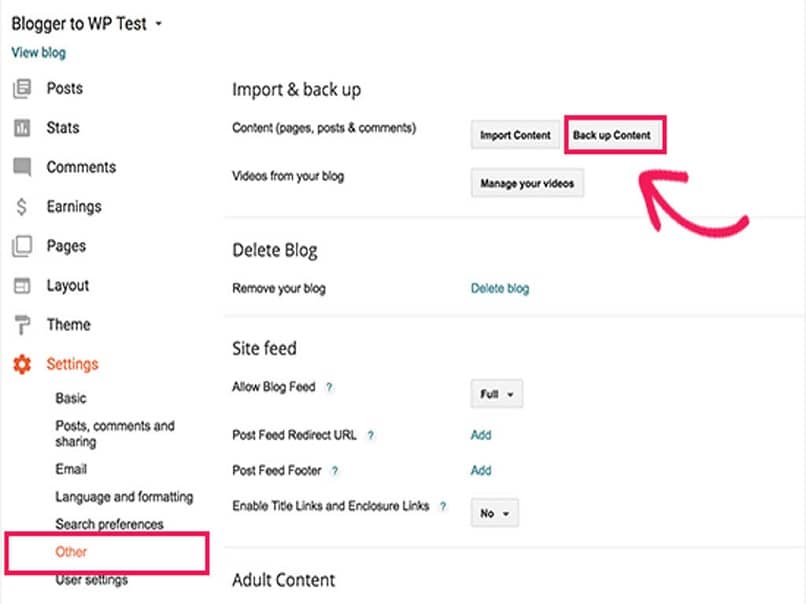Click the Layout icon in sidebar
The width and height of the screenshot is (806, 604).
click(21, 286)
